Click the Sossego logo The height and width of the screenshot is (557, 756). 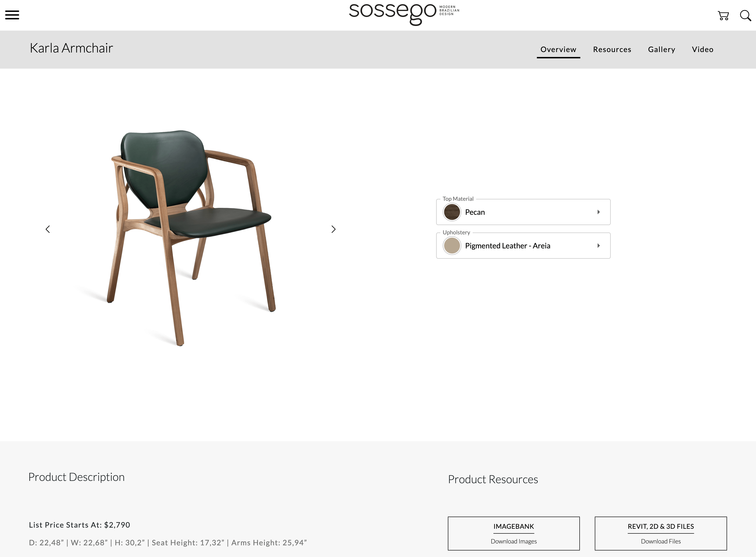pyautogui.click(x=404, y=14)
